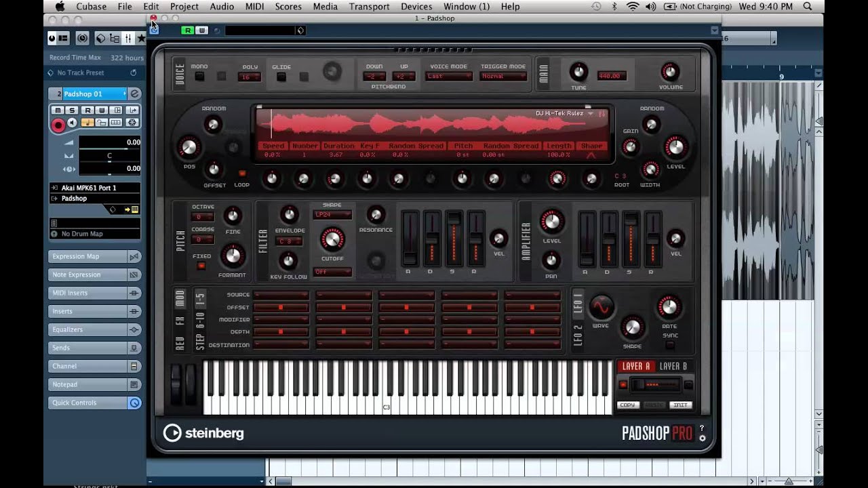Toggle the Mono voice switch

199,76
